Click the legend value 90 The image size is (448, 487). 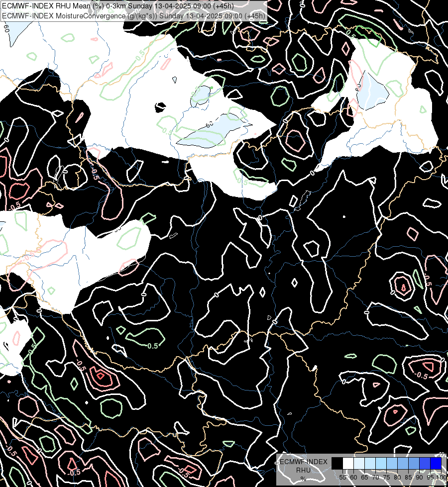420,478
